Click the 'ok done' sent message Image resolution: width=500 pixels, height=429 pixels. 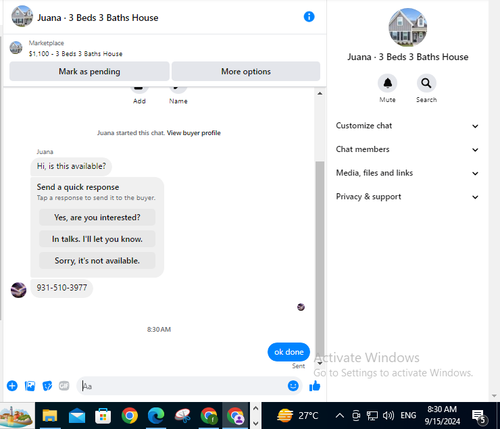tap(289, 352)
